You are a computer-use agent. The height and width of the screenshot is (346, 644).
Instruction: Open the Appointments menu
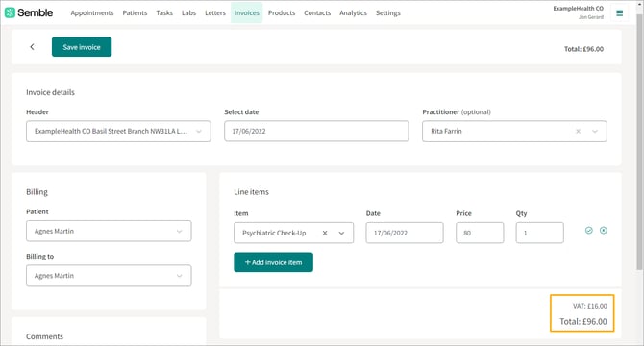92,13
